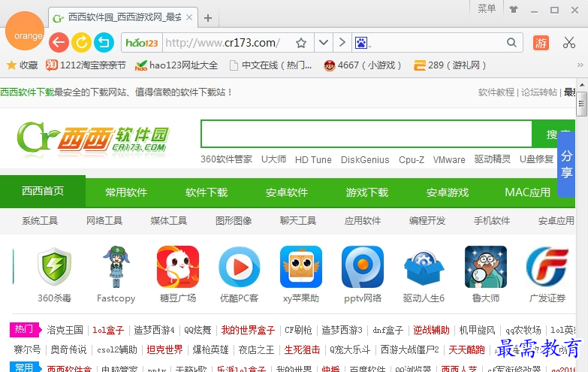Open 软件教程 top link
The image size is (588, 372).
pos(496,92)
